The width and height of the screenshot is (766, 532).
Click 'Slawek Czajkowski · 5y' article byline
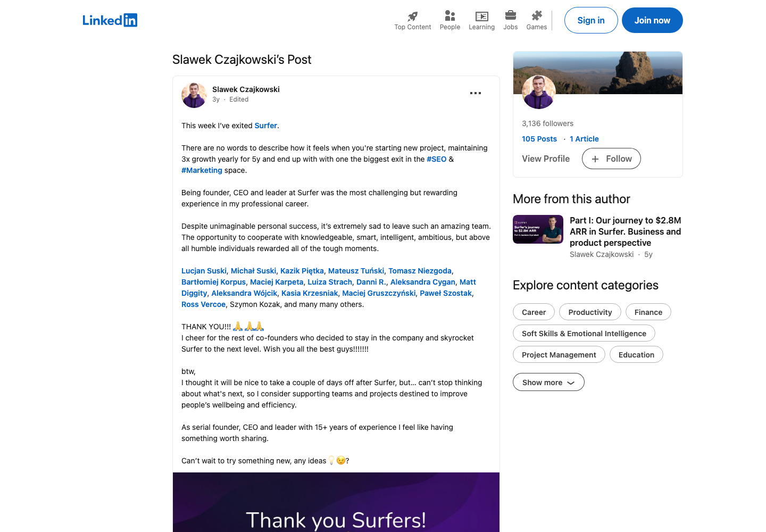tap(611, 254)
